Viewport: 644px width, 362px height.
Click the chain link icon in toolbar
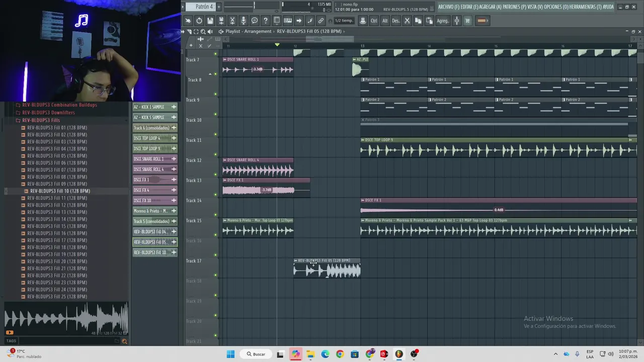pos(321,21)
